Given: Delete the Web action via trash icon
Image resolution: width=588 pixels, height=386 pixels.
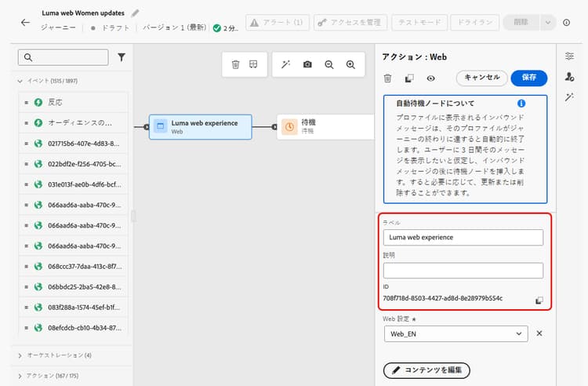Looking at the screenshot, I should (388, 78).
